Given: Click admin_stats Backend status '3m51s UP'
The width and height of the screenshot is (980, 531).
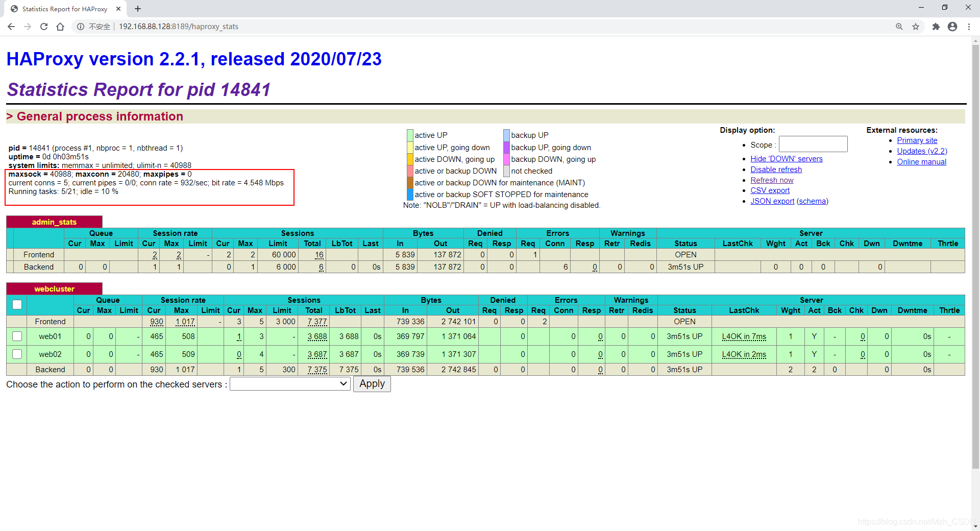Looking at the screenshot, I should click(685, 267).
